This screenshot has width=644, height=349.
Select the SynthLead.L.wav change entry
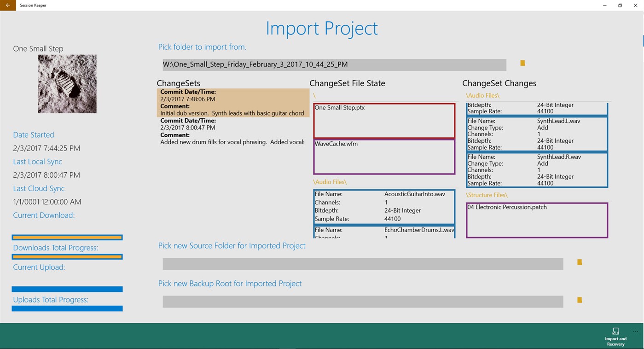tap(537, 134)
